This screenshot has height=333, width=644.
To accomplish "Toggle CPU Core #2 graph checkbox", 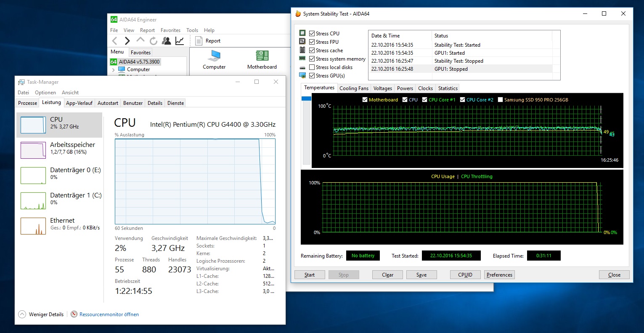I will (x=462, y=100).
